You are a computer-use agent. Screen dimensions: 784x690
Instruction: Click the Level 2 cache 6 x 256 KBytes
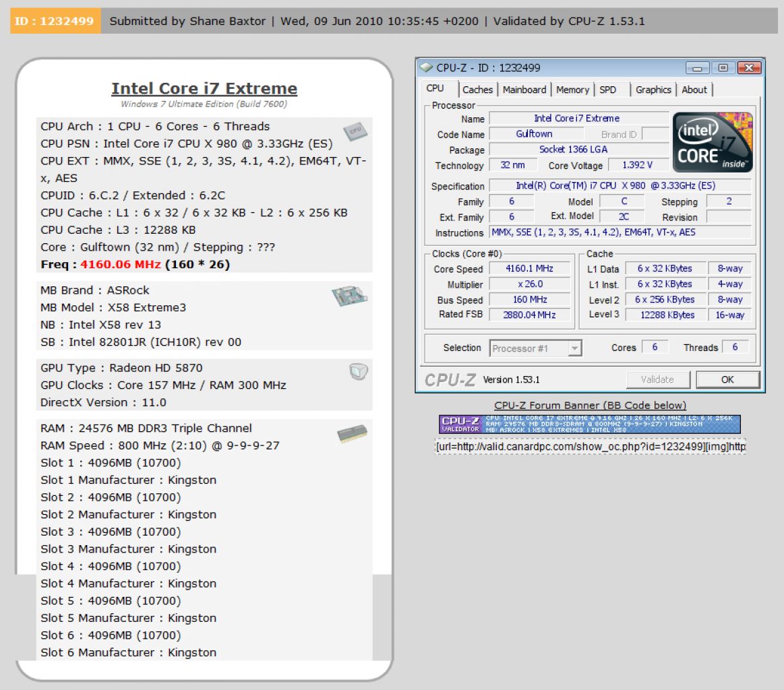[x=665, y=299]
